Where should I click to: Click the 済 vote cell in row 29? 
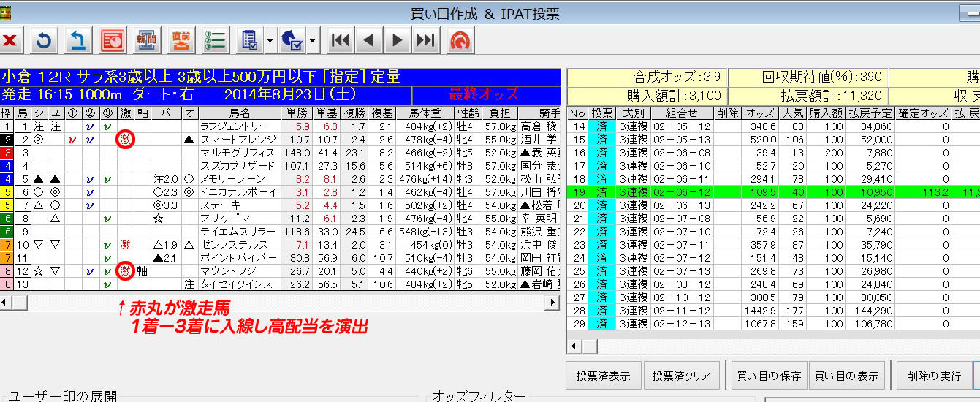[x=602, y=324]
